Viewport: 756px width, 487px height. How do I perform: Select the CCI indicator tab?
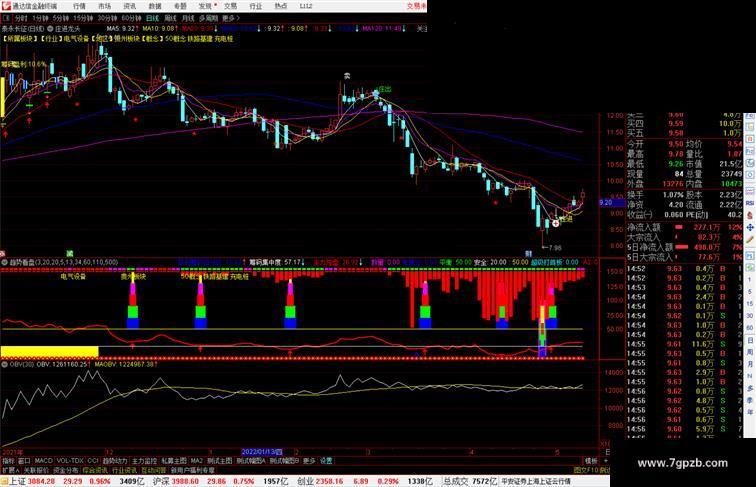(x=93, y=461)
